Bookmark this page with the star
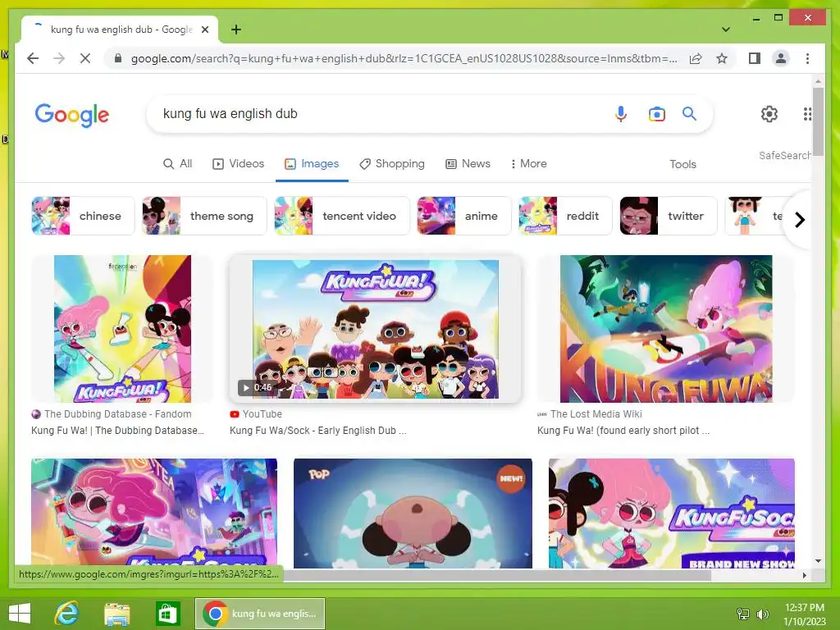This screenshot has height=630, width=840. tap(722, 58)
